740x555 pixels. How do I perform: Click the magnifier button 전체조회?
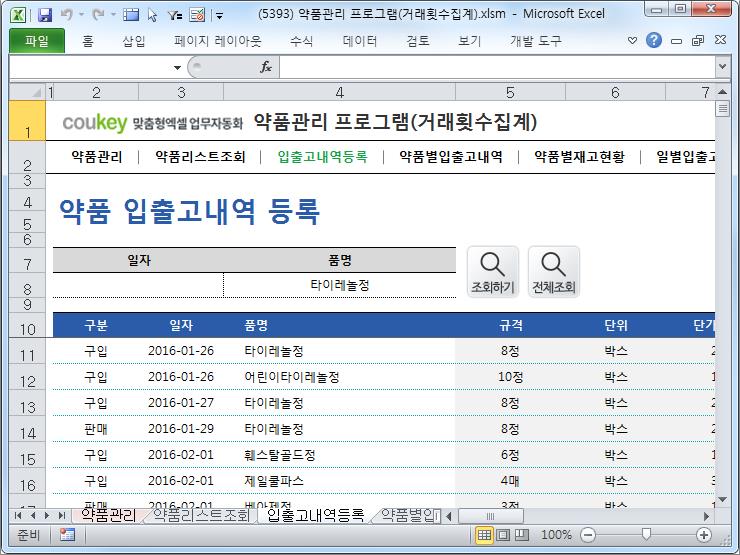coord(554,272)
